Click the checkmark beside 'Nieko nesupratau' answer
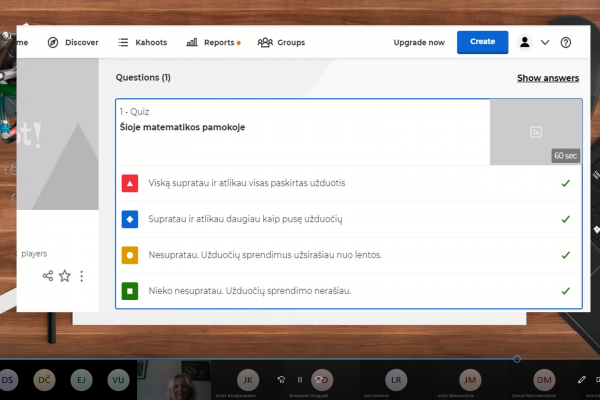The width and height of the screenshot is (600, 400). tap(566, 291)
